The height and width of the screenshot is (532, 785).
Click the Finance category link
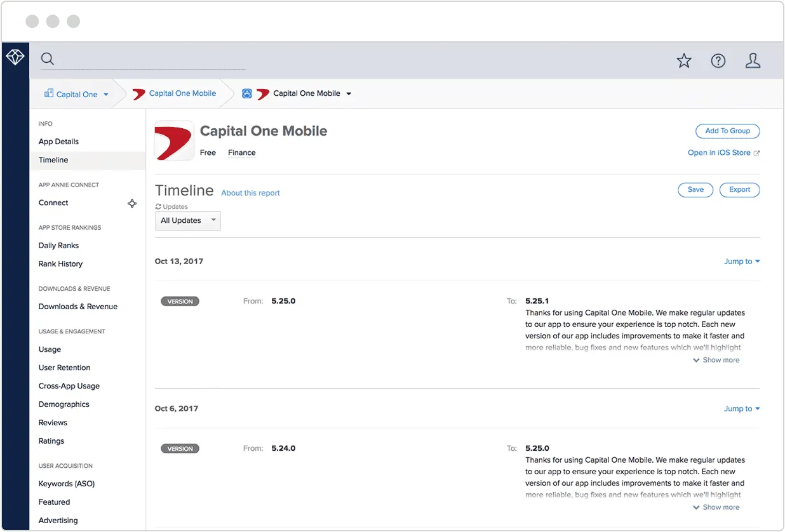pyautogui.click(x=241, y=153)
